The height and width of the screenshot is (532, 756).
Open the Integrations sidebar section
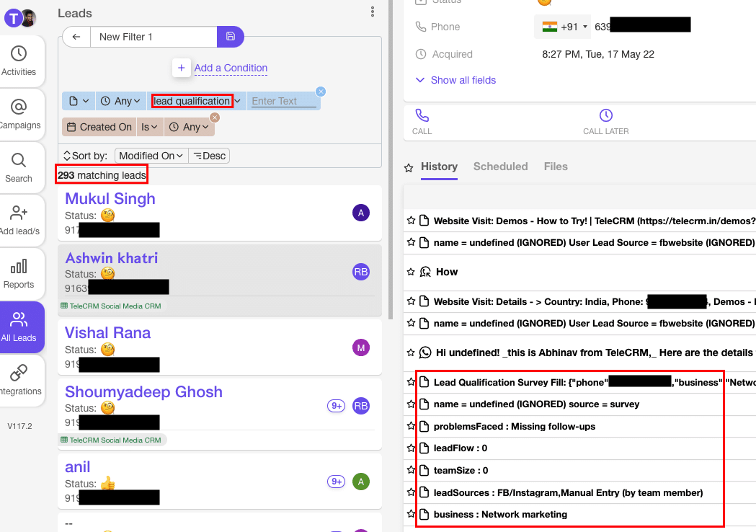click(19, 380)
